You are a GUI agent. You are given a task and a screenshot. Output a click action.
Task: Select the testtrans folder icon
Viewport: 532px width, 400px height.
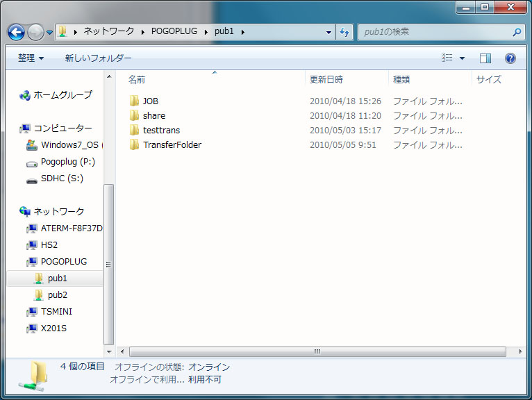(x=134, y=130)
